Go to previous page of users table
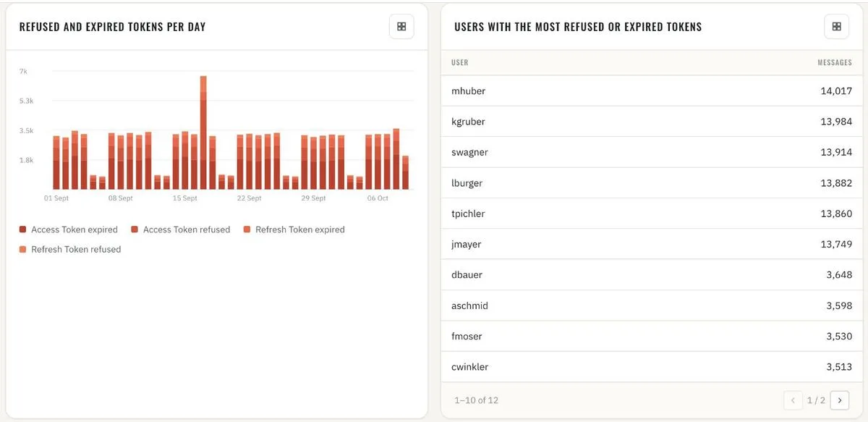 pos(793,400)
